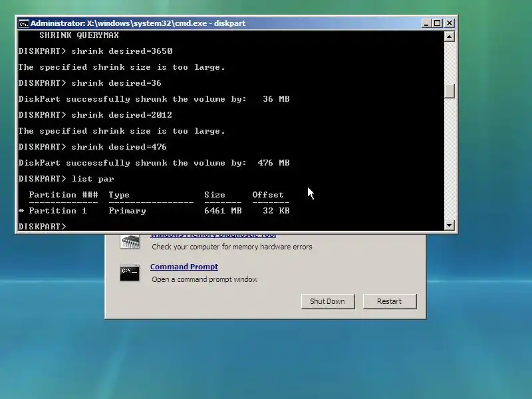Click the cmd.exe title bar text

coord(138,23)
